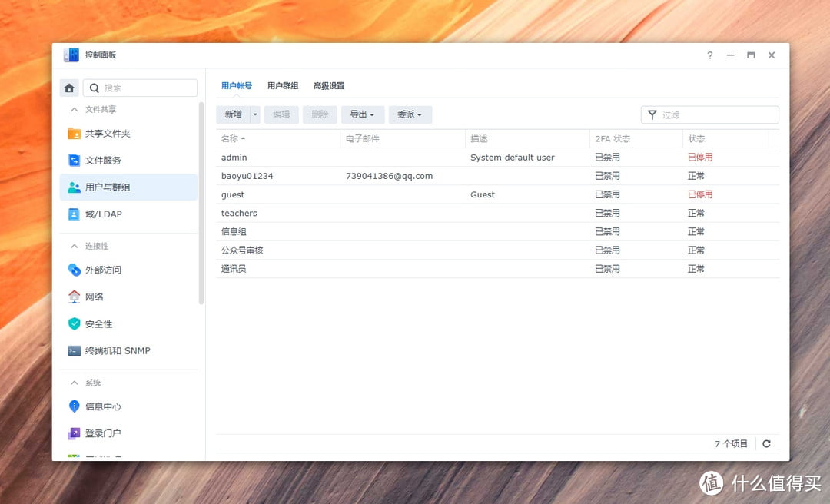The height and width of the screenshot is (504, 830).
Task: Refresh the user list
Action: 766,443
